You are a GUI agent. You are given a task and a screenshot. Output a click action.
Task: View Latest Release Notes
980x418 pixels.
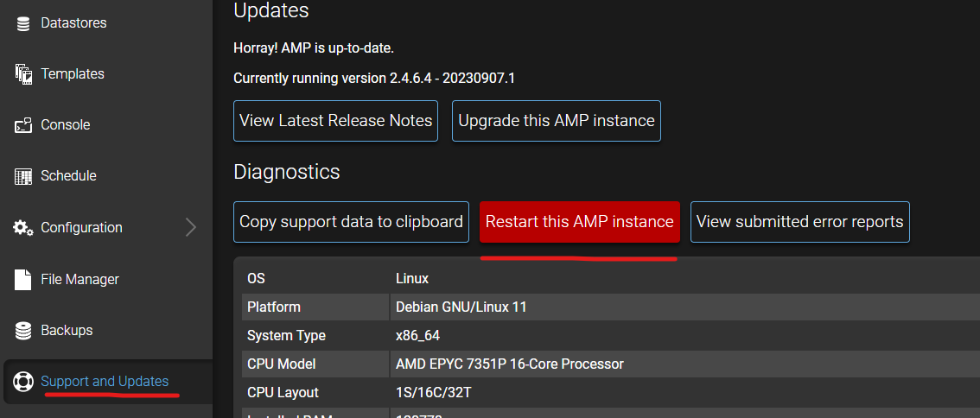pyautogui.click(x=335, y=121)
